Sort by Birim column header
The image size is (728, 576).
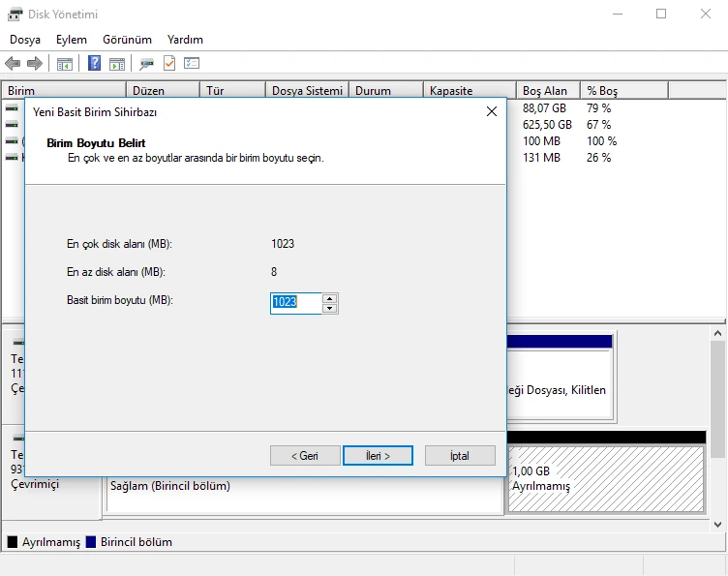(x=64, y=90)
